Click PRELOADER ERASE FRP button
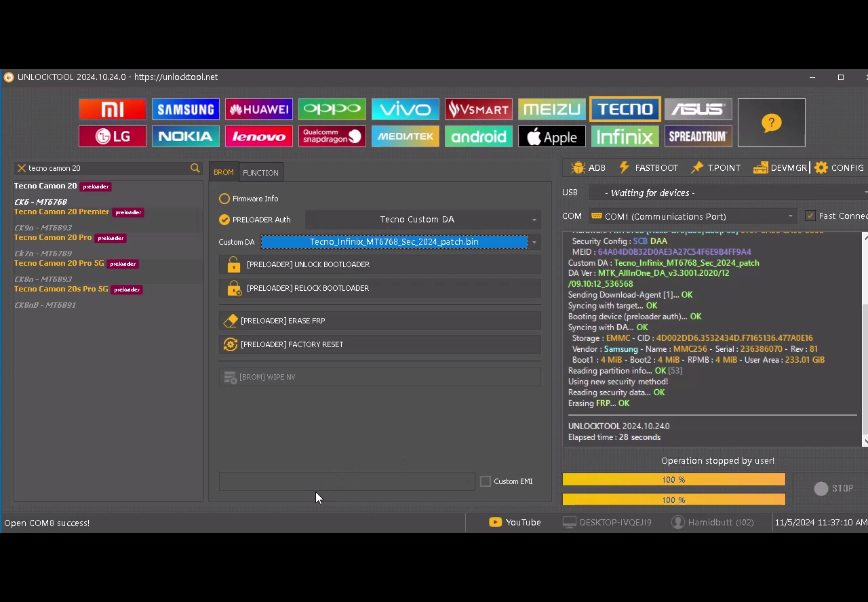The height and width of the screenshot is (602, 868). pos(380,321)
